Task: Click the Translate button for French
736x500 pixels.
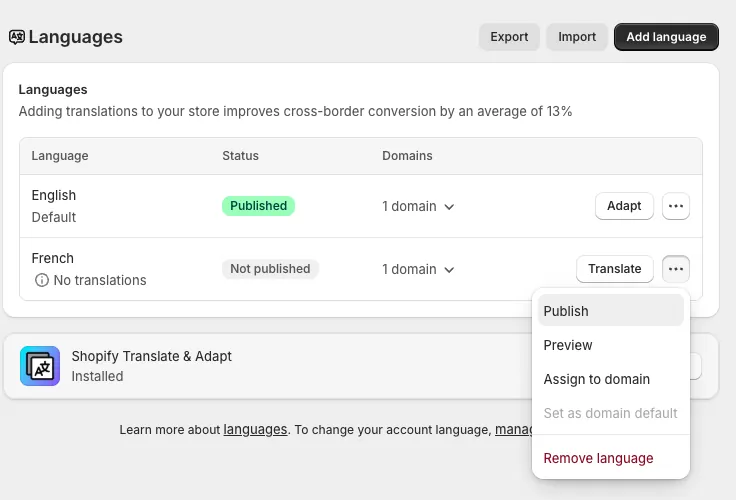Action: (614, 269)
